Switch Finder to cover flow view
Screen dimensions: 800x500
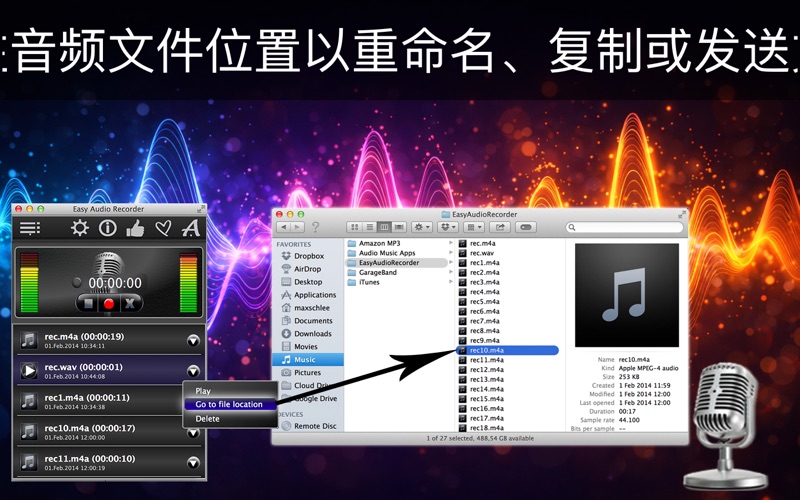399,227
